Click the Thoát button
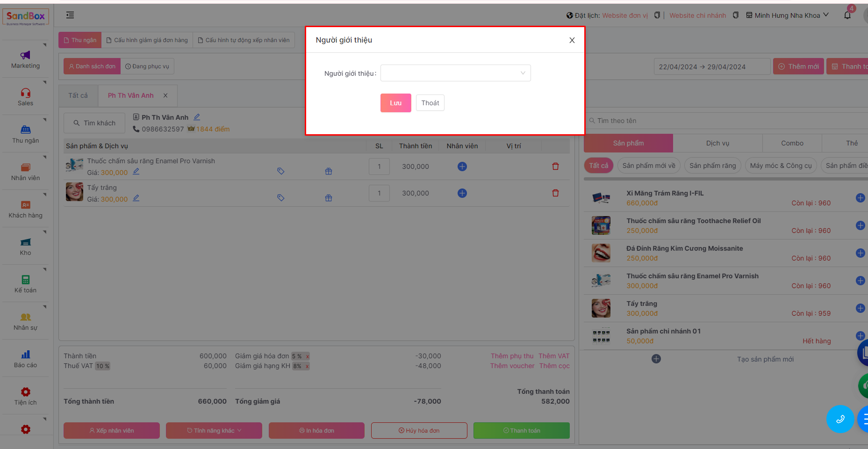The height and width of the screenshot is (449, 868). (430, 103)
